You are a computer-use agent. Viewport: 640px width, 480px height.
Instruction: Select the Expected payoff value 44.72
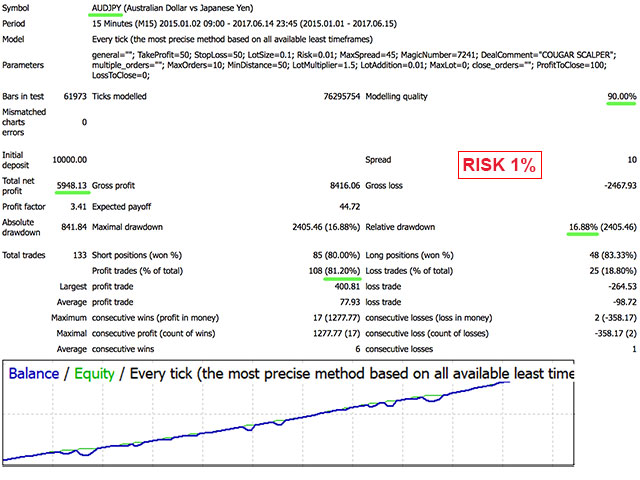point(350,207)
